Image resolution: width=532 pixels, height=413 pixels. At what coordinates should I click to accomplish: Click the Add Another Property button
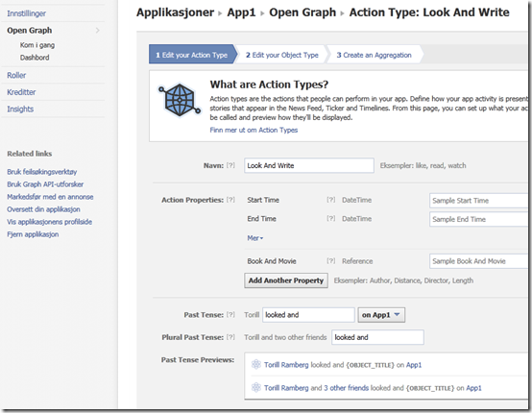[x=286, y=280]
